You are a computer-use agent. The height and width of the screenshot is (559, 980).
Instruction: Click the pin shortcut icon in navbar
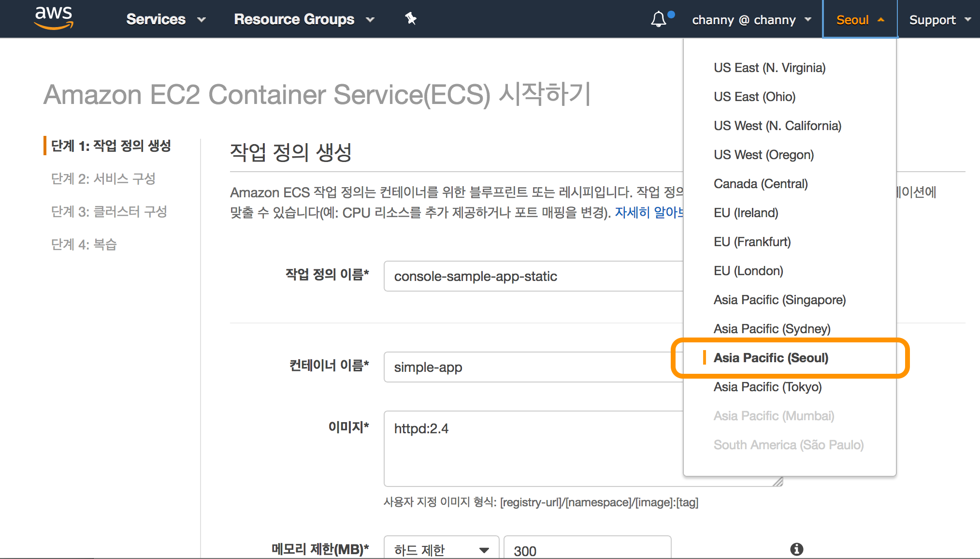point(410,19)
